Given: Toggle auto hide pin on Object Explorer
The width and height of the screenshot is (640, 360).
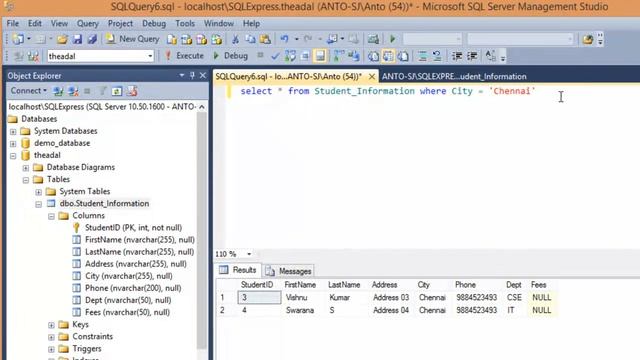Looking at the screenshot, I should [x=192, y=76].
